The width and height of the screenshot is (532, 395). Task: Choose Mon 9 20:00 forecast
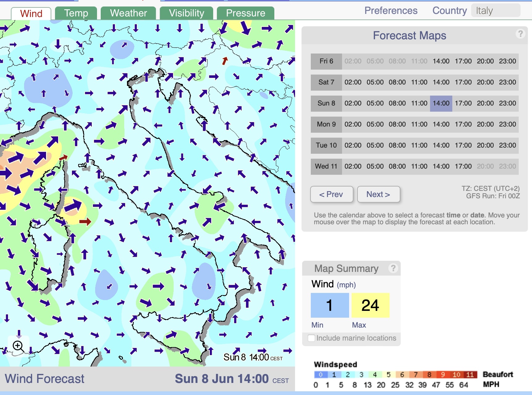[x=485, y=124]
